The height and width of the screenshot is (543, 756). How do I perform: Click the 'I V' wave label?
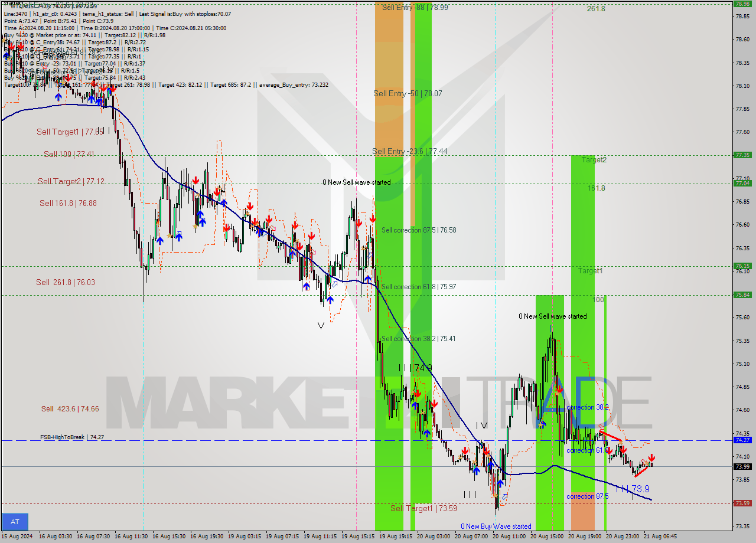coord(481,425)
